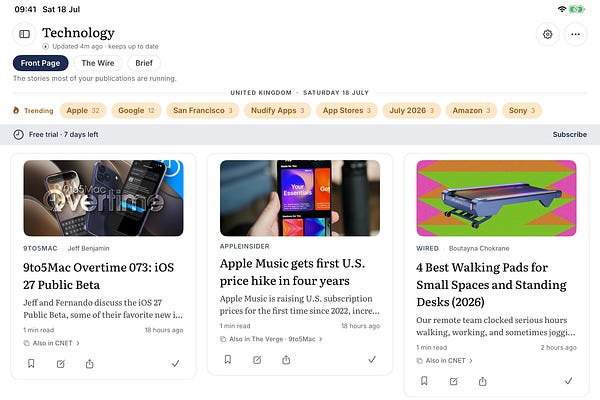Image resolution: width=600 pixels, height=400 pixels.
Task: Open the 9to5Mac Overtime thumbnail image
Action: pyautogui.click(x=103, y=198)
